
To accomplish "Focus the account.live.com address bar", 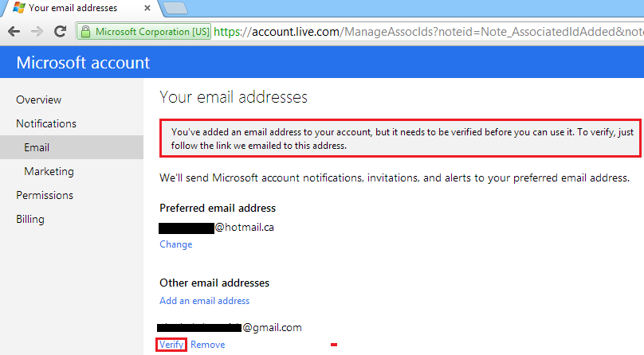I will point(427,32).
